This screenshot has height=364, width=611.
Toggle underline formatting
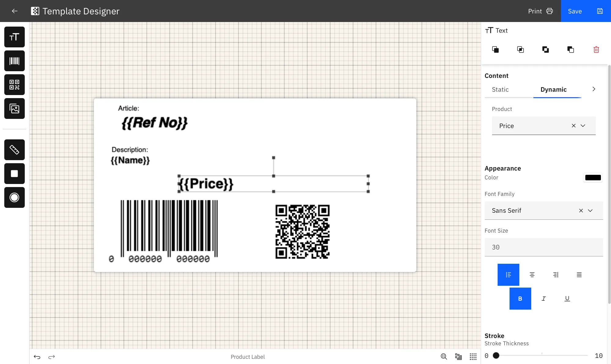click(x=567, y=299)
